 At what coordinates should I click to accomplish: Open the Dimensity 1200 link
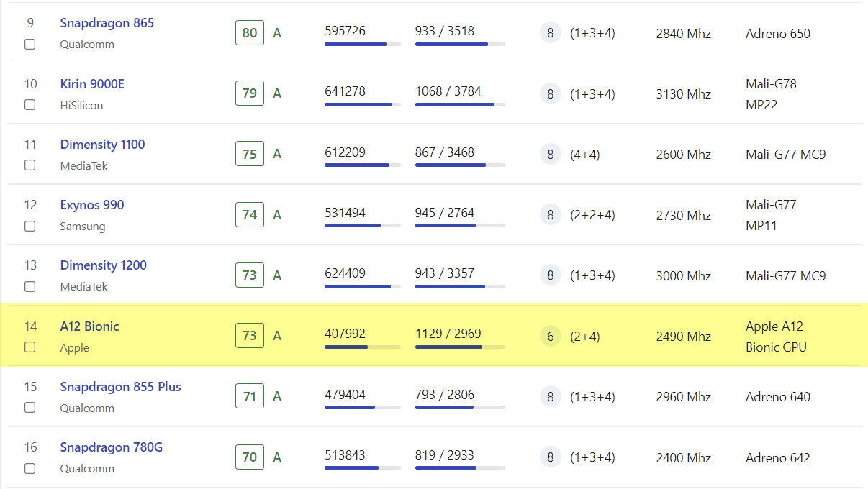[x=104, y=265]
